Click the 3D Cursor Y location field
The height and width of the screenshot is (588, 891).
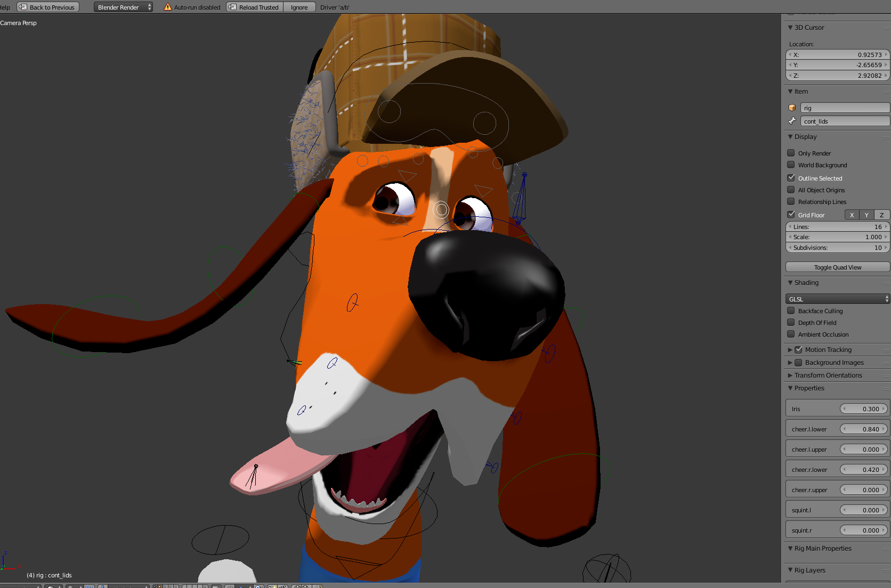pos(837,65)
